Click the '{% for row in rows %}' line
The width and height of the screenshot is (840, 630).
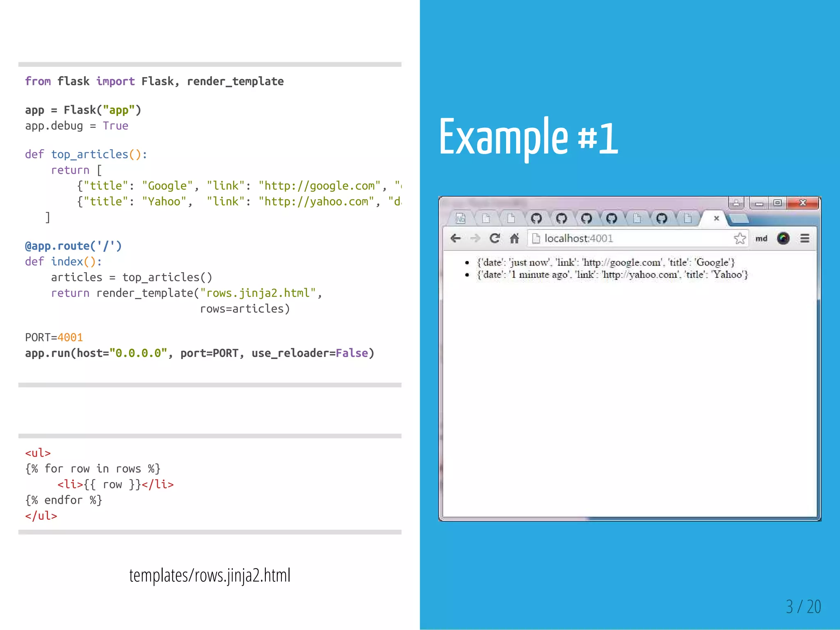tap(93, 469)
